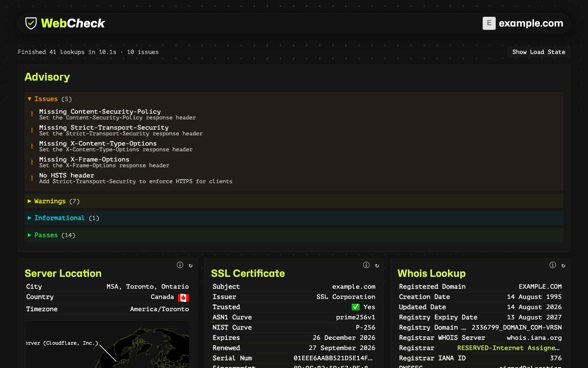This screenshot has width=588, height=368.
Task: Open info icon on Server Location card
Action: (180, 265)
